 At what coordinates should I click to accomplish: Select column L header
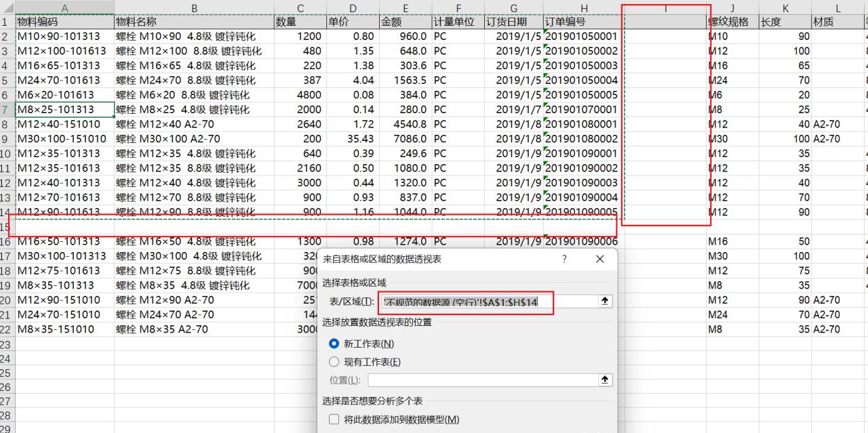point(838,7)
